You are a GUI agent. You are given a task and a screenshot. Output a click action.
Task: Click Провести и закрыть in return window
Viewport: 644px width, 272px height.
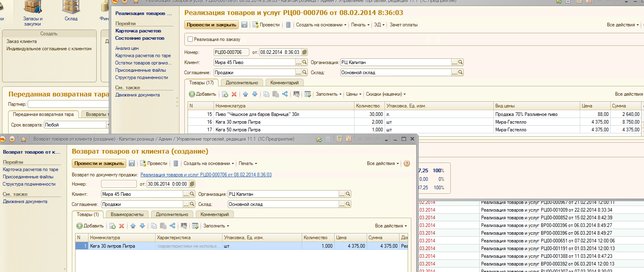99,163
